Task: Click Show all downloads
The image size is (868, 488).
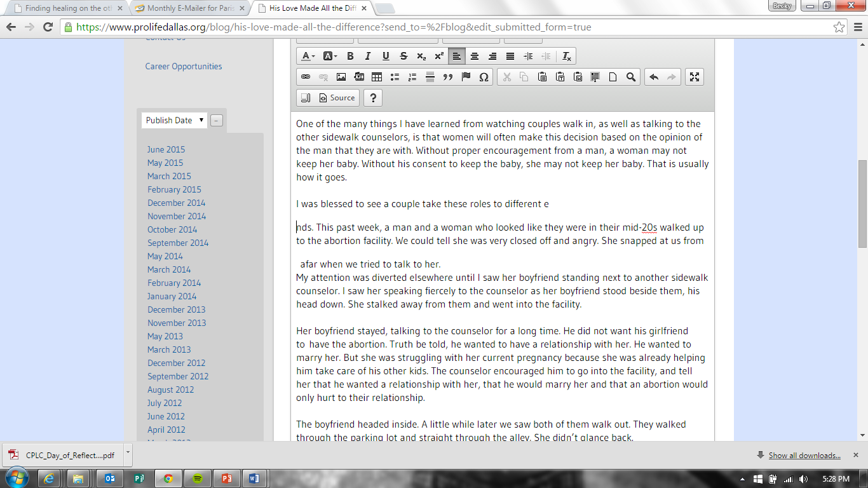Action: click(804, 456)
